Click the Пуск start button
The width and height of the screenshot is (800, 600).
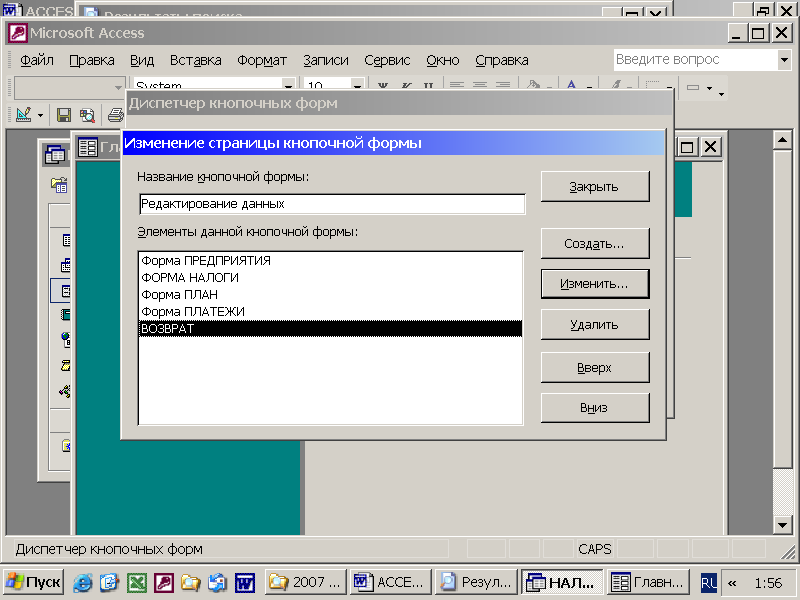click(x=34, y=582)
